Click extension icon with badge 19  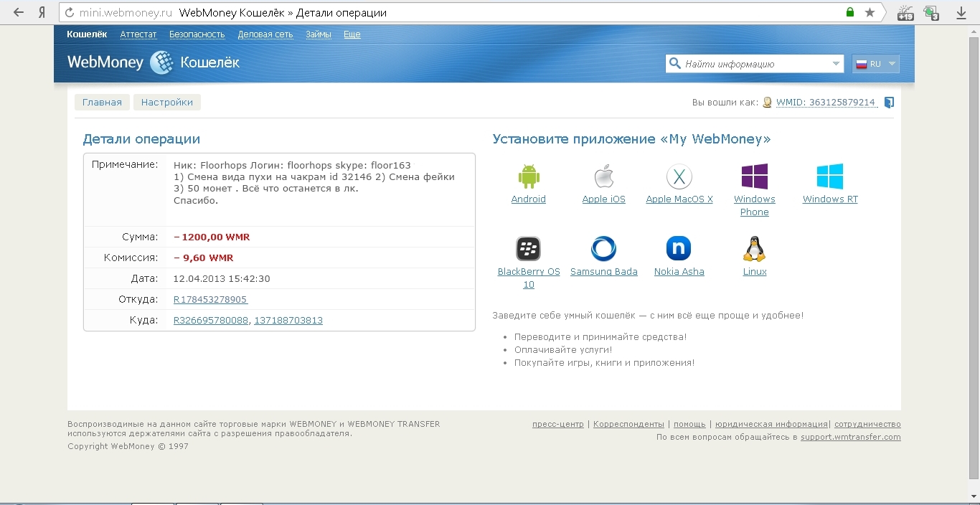click(x=905, y=12)
